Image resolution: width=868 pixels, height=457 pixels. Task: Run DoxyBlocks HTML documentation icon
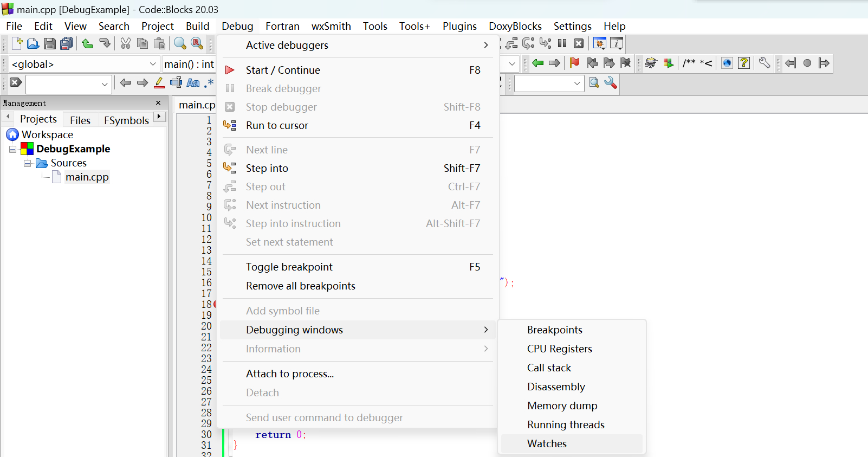pyautogui.click(x=727, y=63)
